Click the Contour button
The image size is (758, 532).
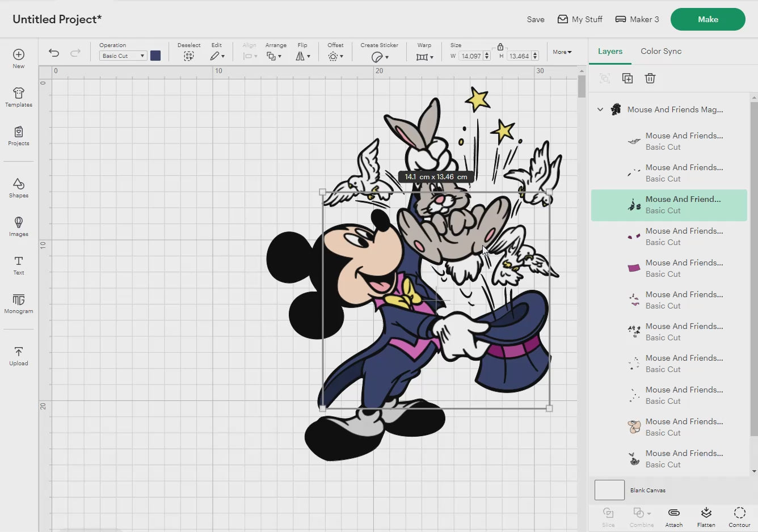[740, 517]
